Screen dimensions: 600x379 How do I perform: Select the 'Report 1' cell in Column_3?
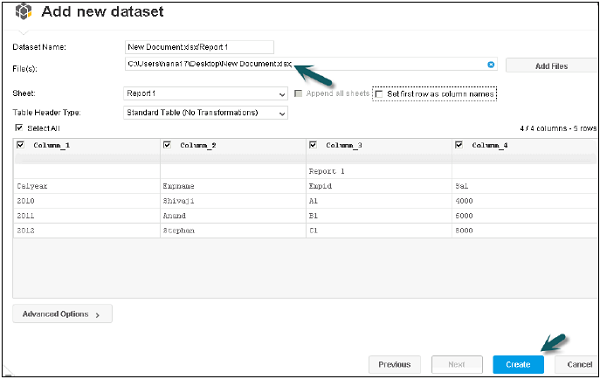379,171
